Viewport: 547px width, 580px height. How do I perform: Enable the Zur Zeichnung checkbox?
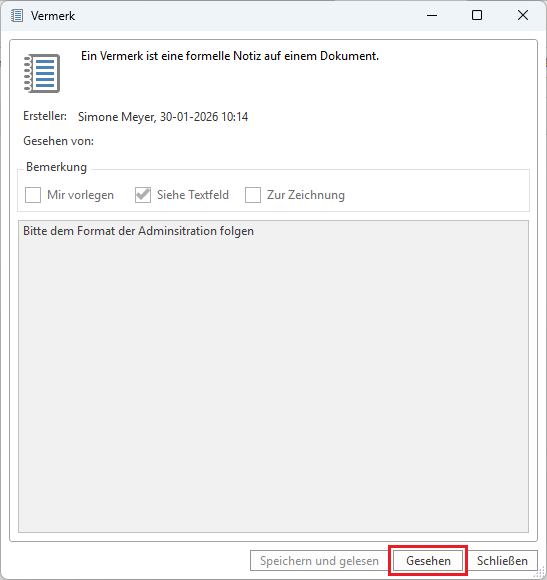point(253,195)
